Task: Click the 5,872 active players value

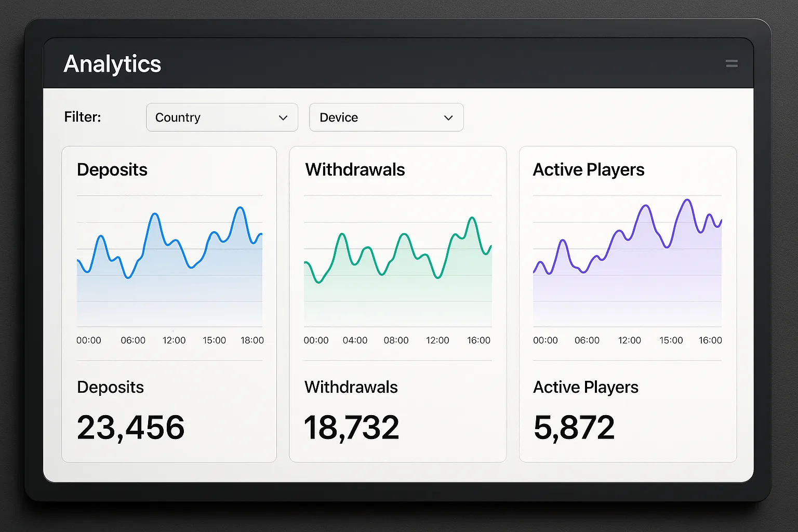Action: point(574,428)
